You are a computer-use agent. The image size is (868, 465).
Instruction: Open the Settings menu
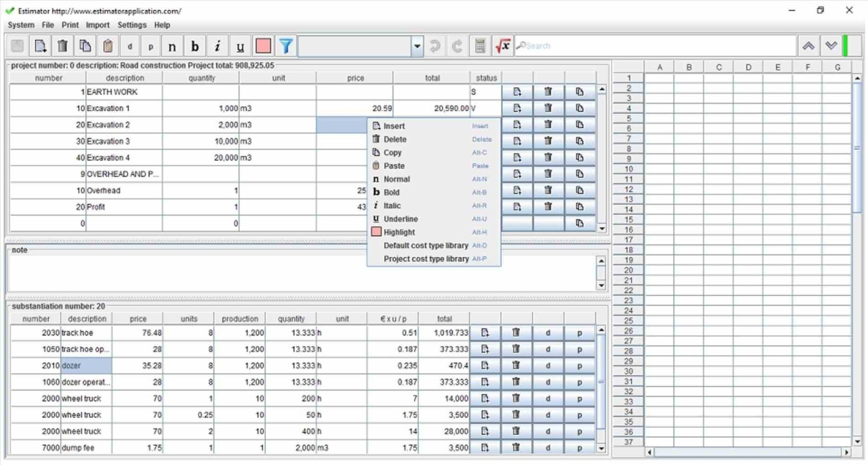click(131, 25)
